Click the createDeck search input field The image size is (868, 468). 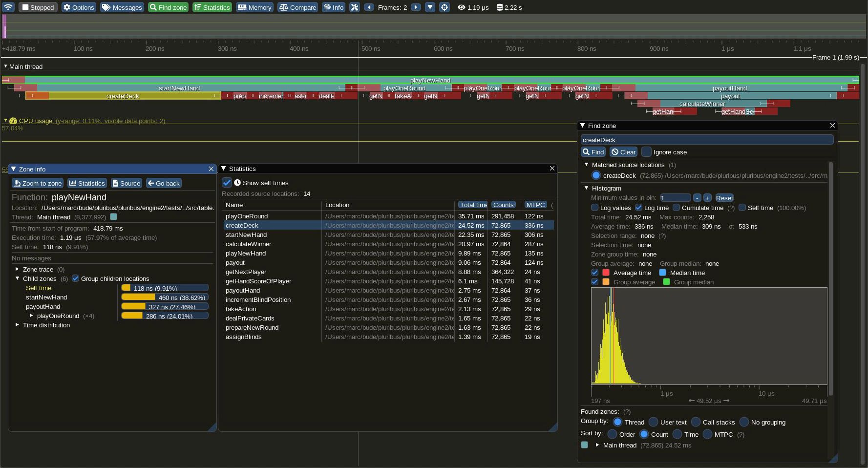pyautogui.click(x=707, y=140)
